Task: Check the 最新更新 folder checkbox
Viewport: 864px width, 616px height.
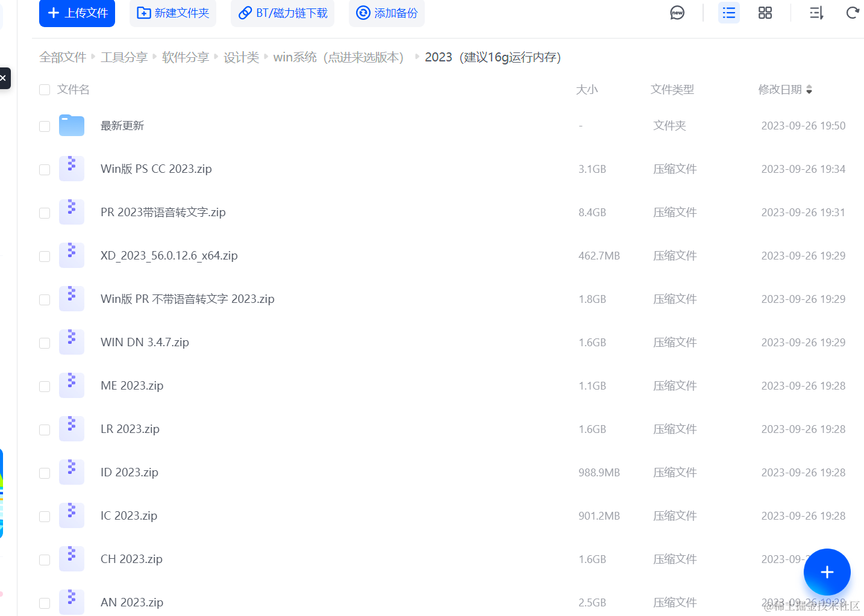Action: 45,126
